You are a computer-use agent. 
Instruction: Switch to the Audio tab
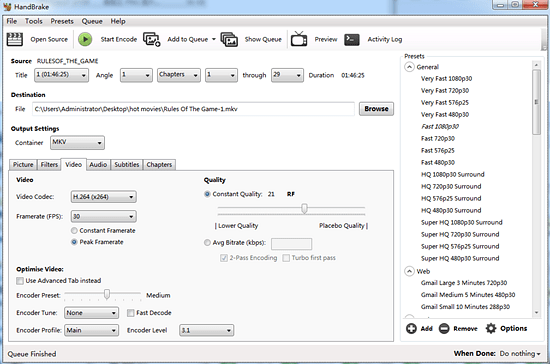(98, 165)
